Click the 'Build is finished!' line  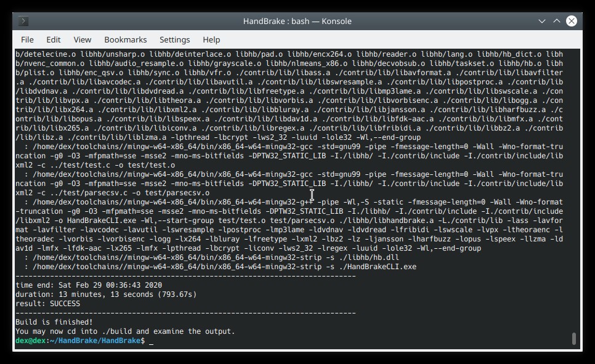click(x=54, y=322)
